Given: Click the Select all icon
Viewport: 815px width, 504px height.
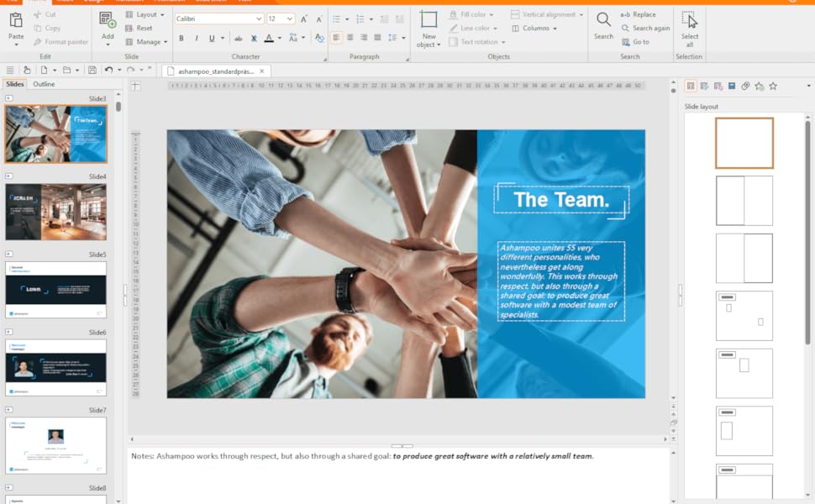Looking at the screenshot, I should 689,20.
